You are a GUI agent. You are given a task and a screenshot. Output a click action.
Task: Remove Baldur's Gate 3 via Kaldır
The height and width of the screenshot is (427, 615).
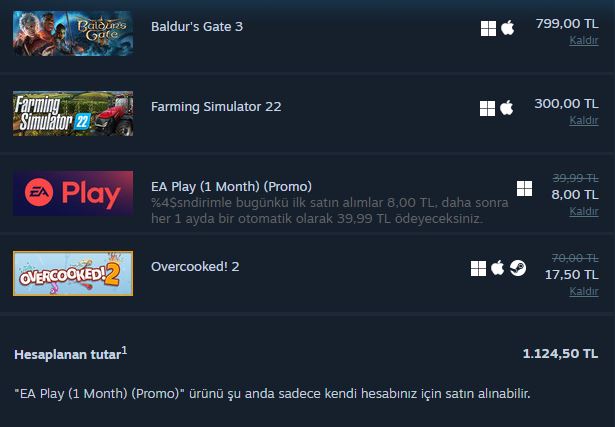tap(584, 40)
